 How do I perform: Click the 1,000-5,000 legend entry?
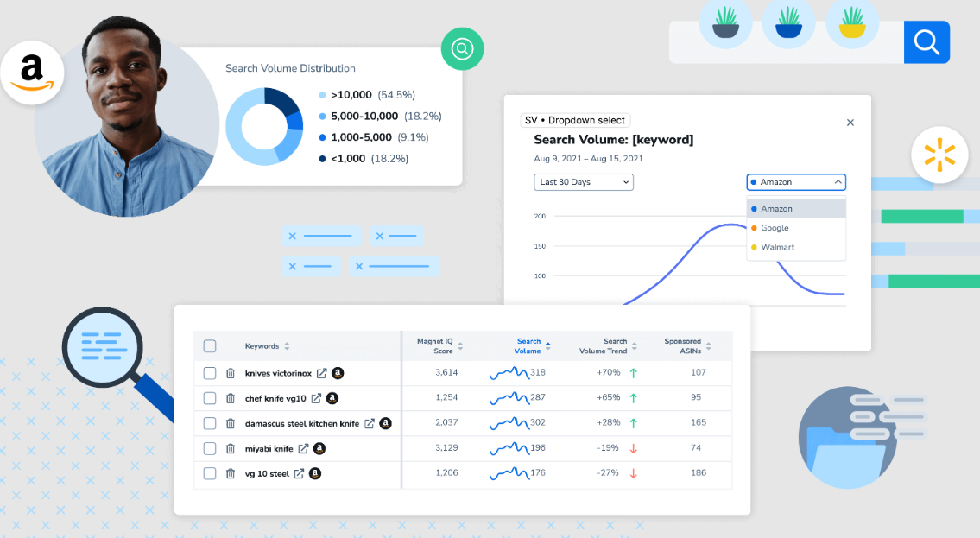pyautogui.click(x=373, y=137)
